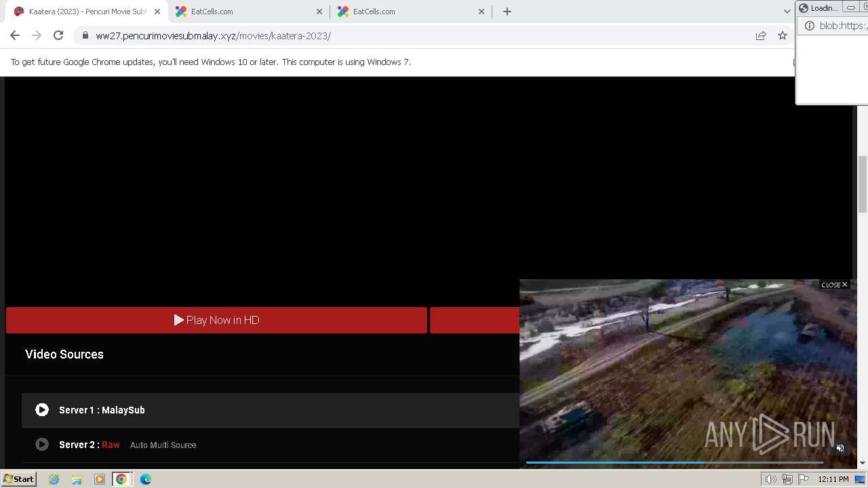Click the taskbar clock 12:11 PM
This screenshot has width=868, height=488.
click(833, 479)
